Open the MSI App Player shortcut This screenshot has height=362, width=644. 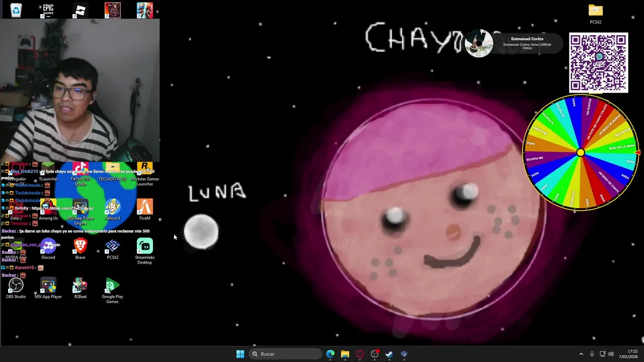click(48, 289)
